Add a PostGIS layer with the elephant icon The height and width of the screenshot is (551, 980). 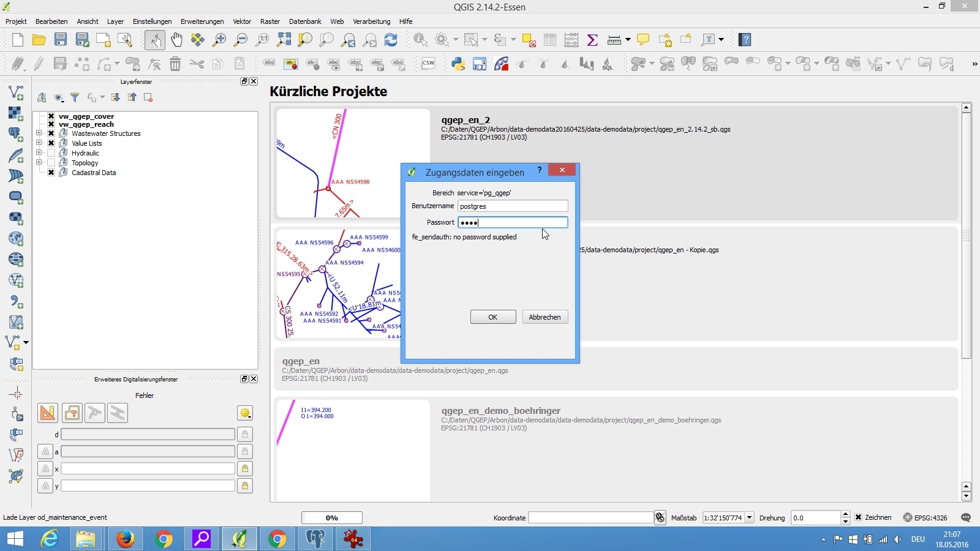pos(16,134)
